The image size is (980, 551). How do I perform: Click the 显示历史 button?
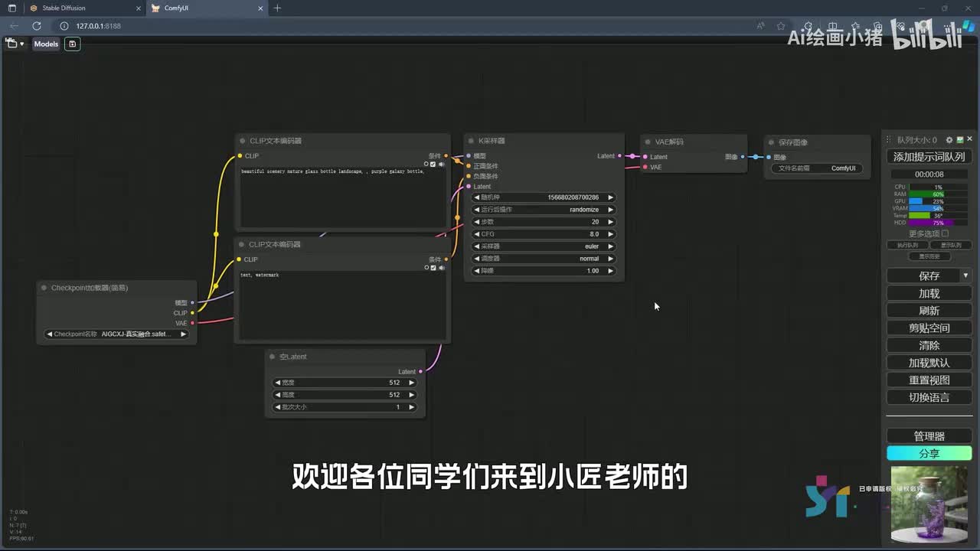(x=929, y=256)
